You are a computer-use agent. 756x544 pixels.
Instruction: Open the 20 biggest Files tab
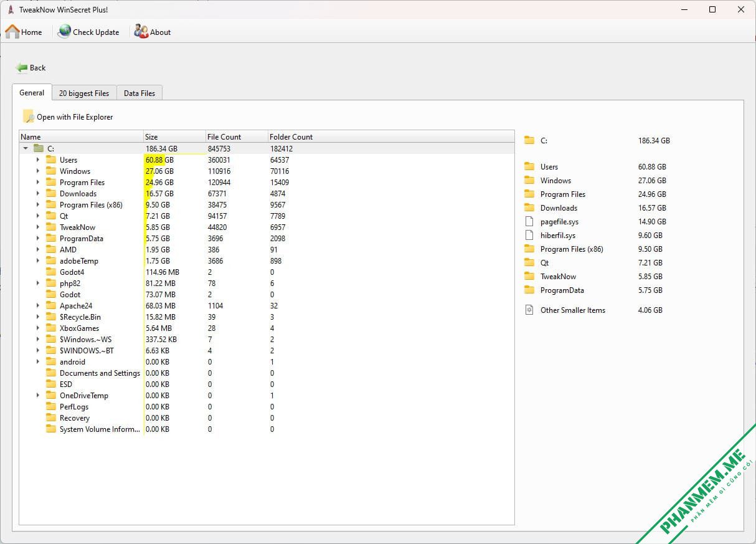tap(84, 93)
